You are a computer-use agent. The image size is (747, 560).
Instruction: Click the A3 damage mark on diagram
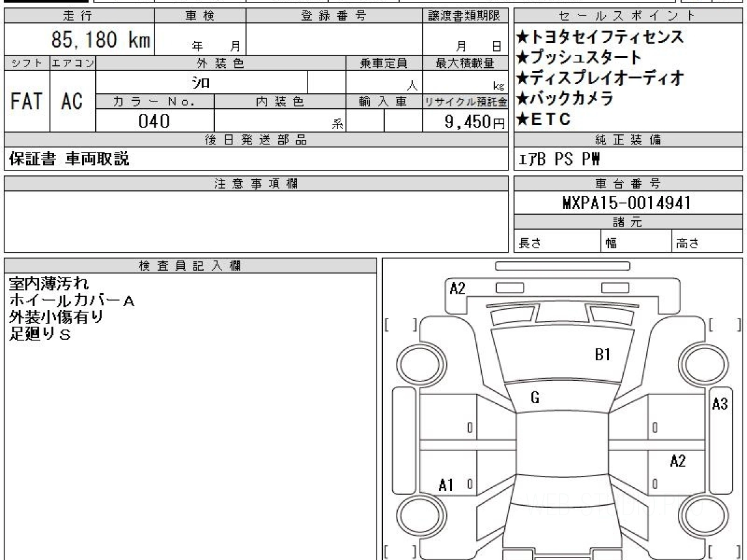(x=720, y=404)
